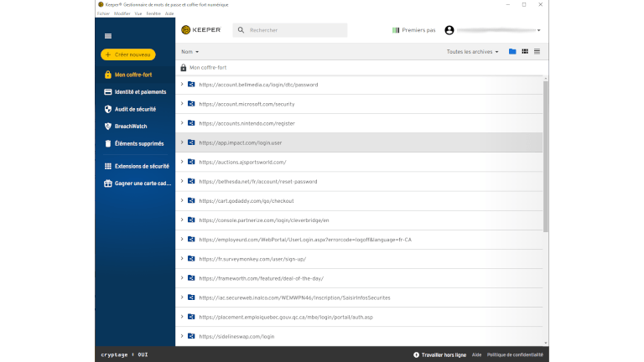
Task: Open the Fenêtre menu
Action: 153,13
